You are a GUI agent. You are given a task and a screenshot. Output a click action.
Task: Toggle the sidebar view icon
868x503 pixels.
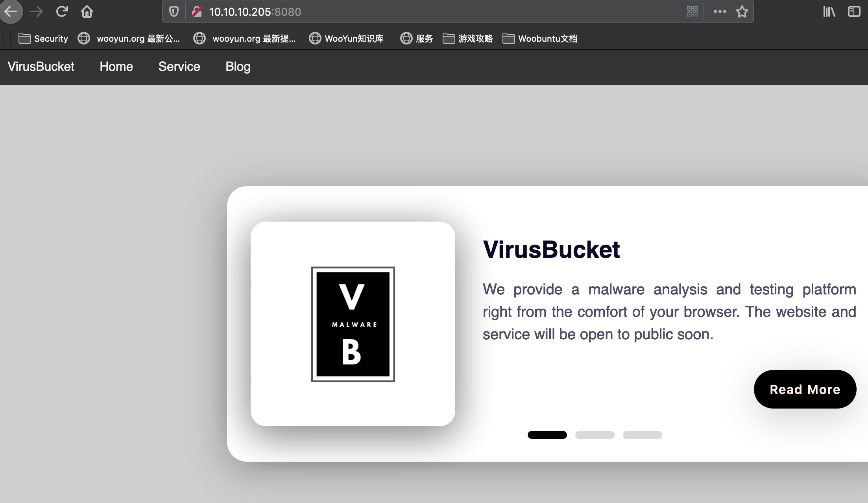854,12
